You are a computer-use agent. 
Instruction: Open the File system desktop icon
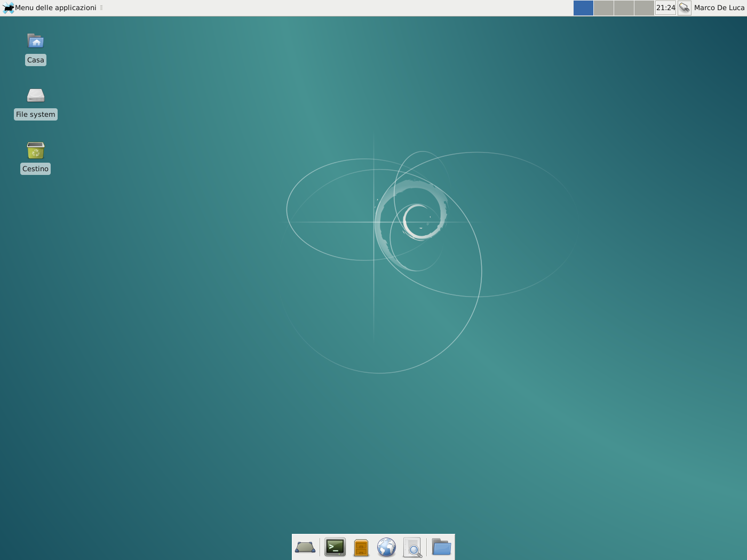pyautogui.click(x=35, y=96)
